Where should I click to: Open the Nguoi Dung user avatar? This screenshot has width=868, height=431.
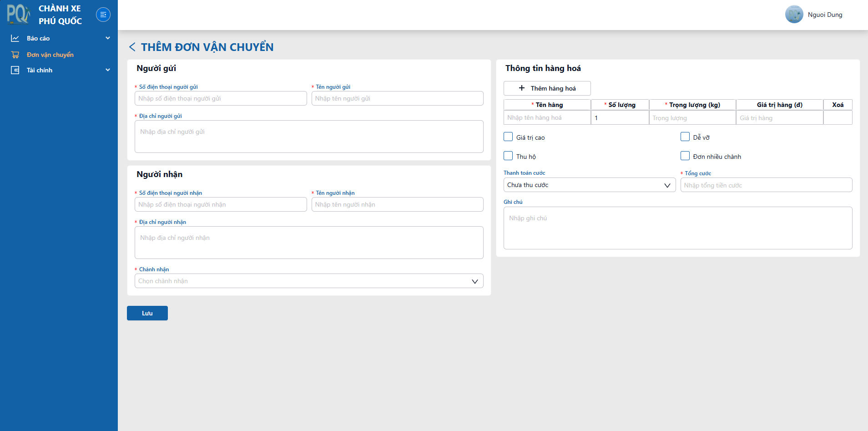(794, 15)
